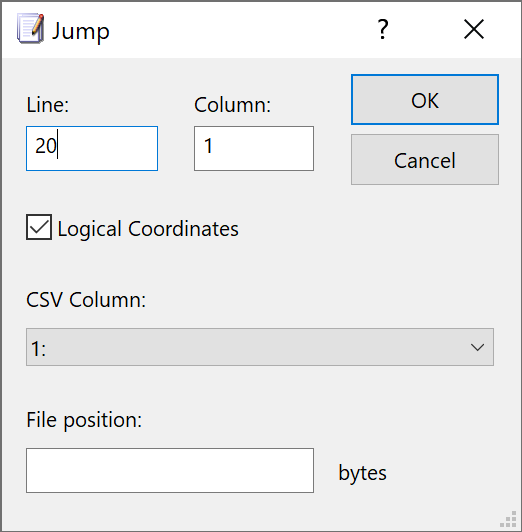Image resolution: width=522 pixels, height=532 pixels.
Task: Click the resize grip in the dialog corner
Action: point(508,519)
